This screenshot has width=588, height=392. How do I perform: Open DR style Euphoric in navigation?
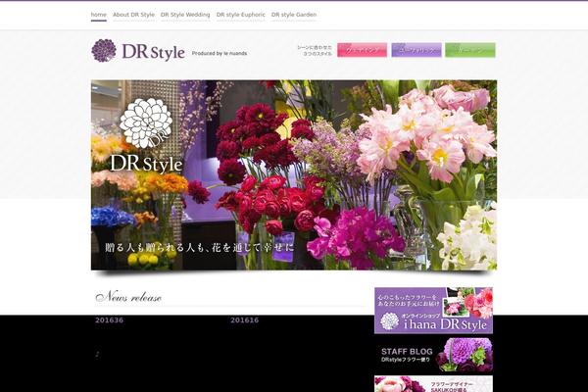click(x=241, y=15)
